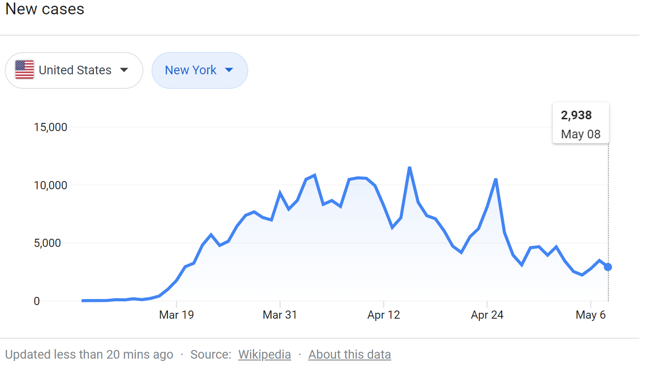Click the May 6 axis label
Viewport: 651px width, 373px height.
click(x=590, y=315)
